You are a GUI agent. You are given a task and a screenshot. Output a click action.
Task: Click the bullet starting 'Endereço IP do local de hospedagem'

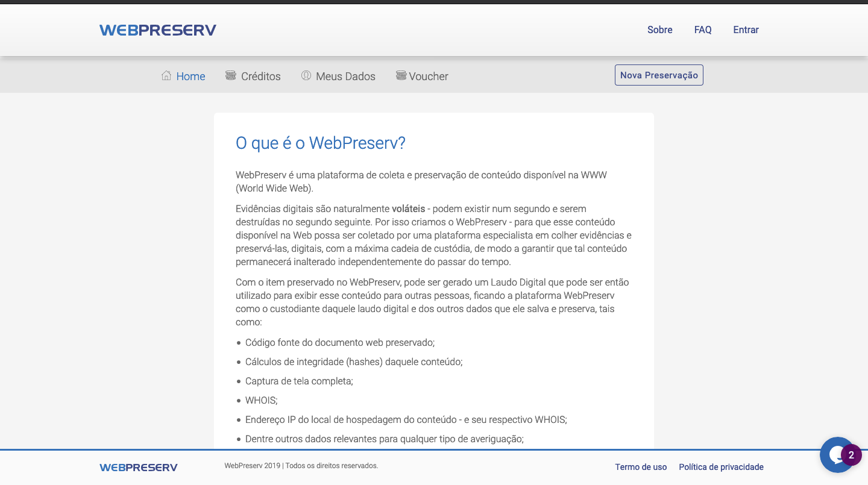pyautogui.click(x=406, y=420)
